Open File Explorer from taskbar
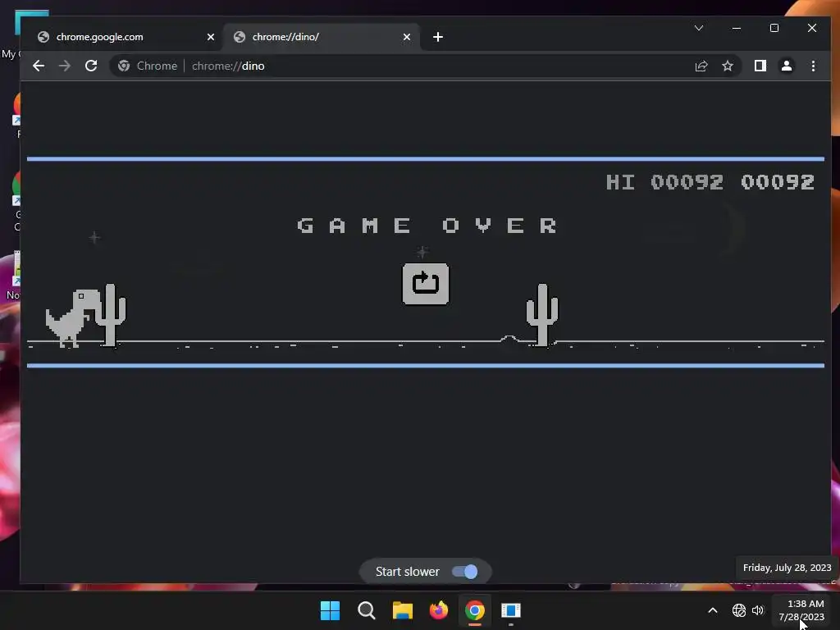 pos(402,610)
